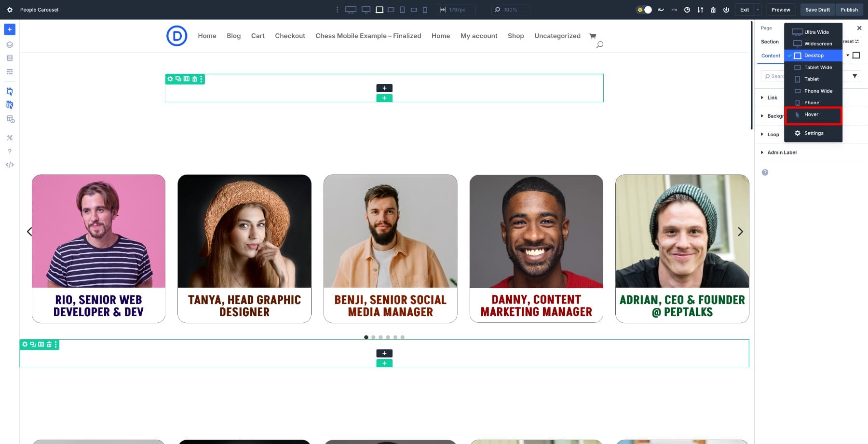The width and height of the screenshot is (868, 444).
Task: Open settings gear of the upper green row
Action: [170, 79]
